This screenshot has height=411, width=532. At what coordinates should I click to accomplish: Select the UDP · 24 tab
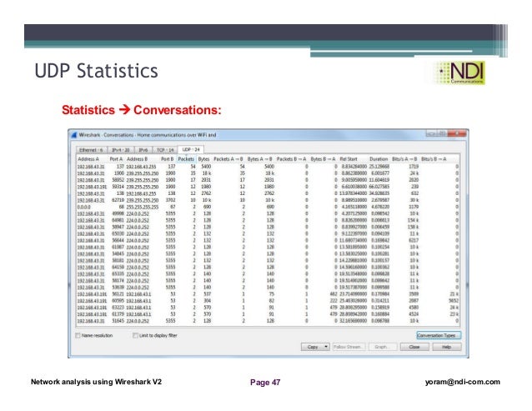191,149
